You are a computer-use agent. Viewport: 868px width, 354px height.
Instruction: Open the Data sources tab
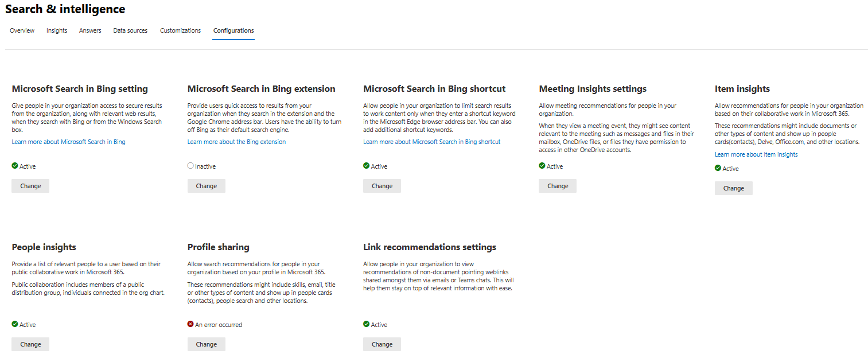130,30
